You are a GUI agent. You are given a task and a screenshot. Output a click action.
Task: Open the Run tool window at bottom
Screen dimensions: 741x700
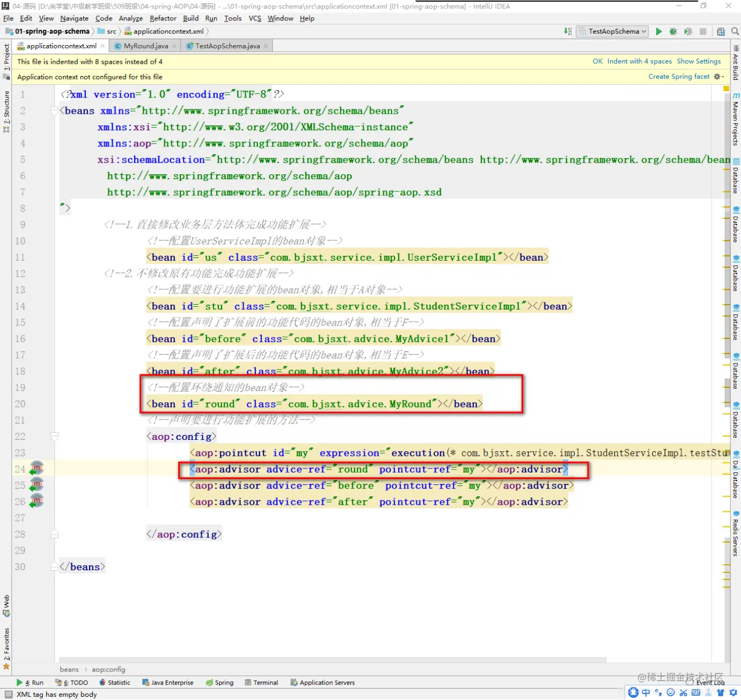[30, 683]
